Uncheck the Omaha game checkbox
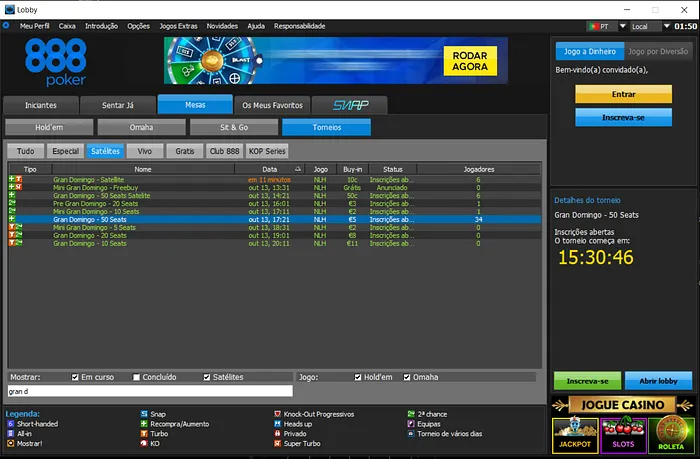The width and height of the screenshot is (700, 459). (x=407, y=377)
